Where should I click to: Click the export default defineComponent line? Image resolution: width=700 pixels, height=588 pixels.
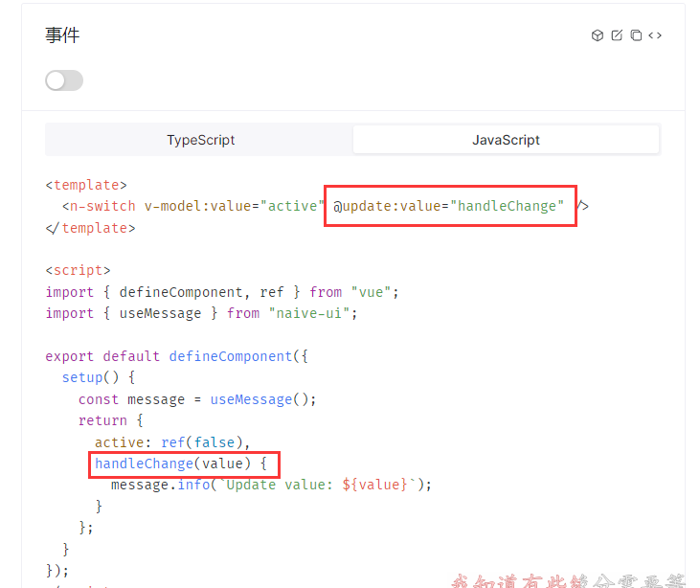tap(177, 356)
